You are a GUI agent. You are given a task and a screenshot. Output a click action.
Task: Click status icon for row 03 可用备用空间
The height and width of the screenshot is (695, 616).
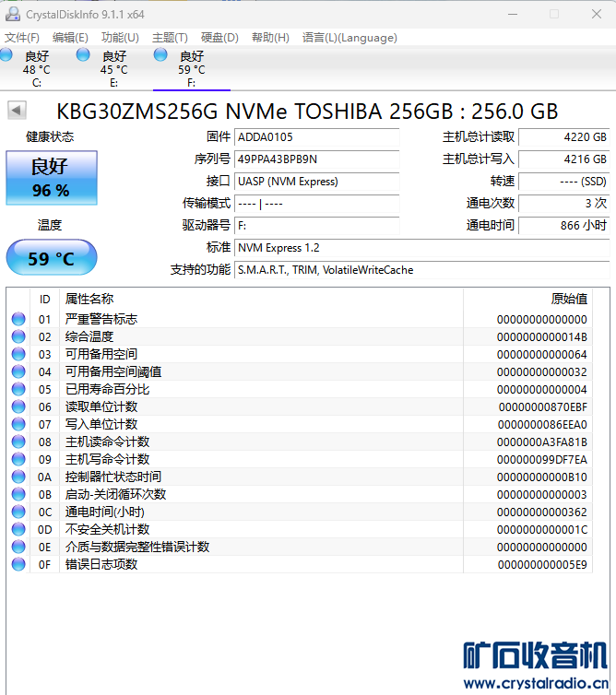click(x=18, y=354)
